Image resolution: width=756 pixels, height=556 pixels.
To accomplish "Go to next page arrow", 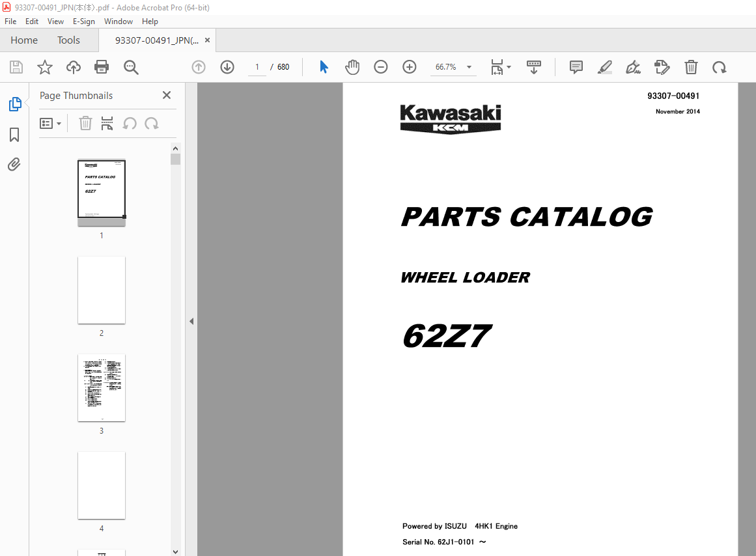I will coord(227,67).
